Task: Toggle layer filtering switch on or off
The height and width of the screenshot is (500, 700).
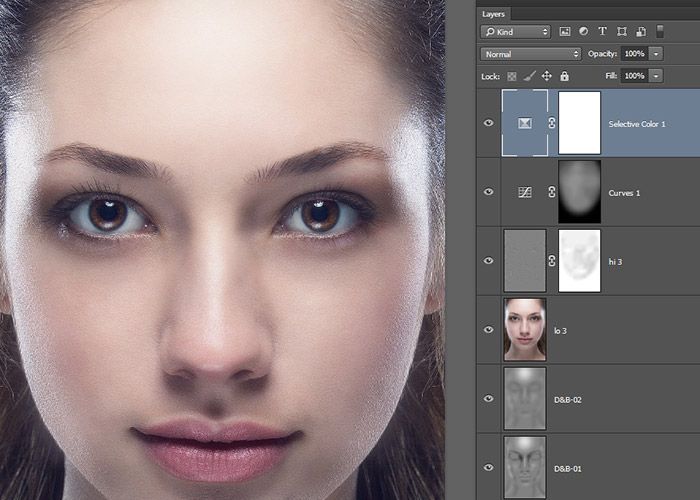Action: 660,31
